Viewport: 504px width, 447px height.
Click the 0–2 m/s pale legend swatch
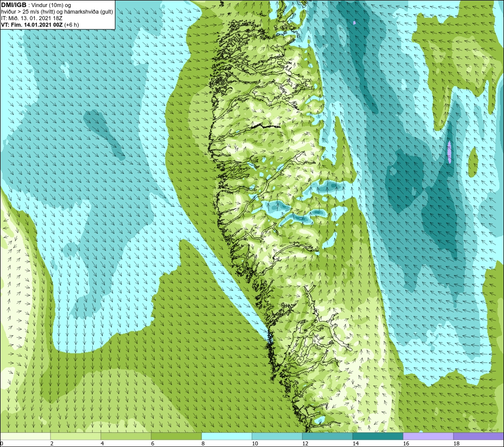25,436
